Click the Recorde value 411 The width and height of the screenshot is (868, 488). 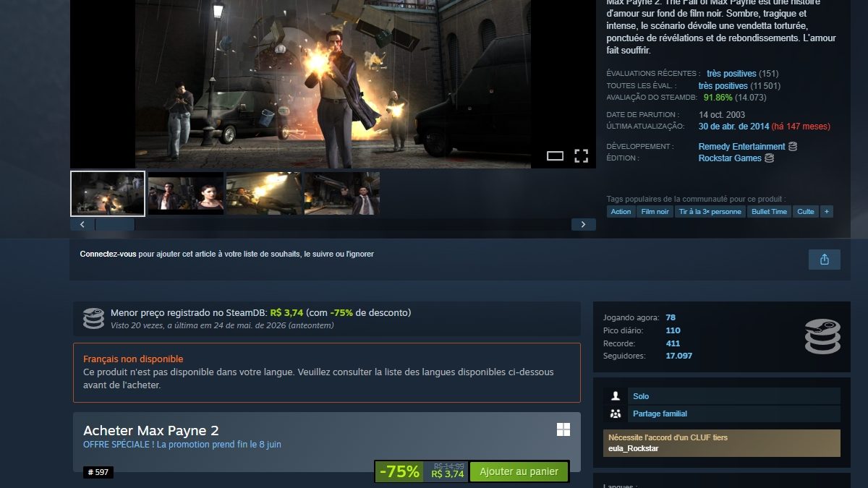(x=673, y=343)
